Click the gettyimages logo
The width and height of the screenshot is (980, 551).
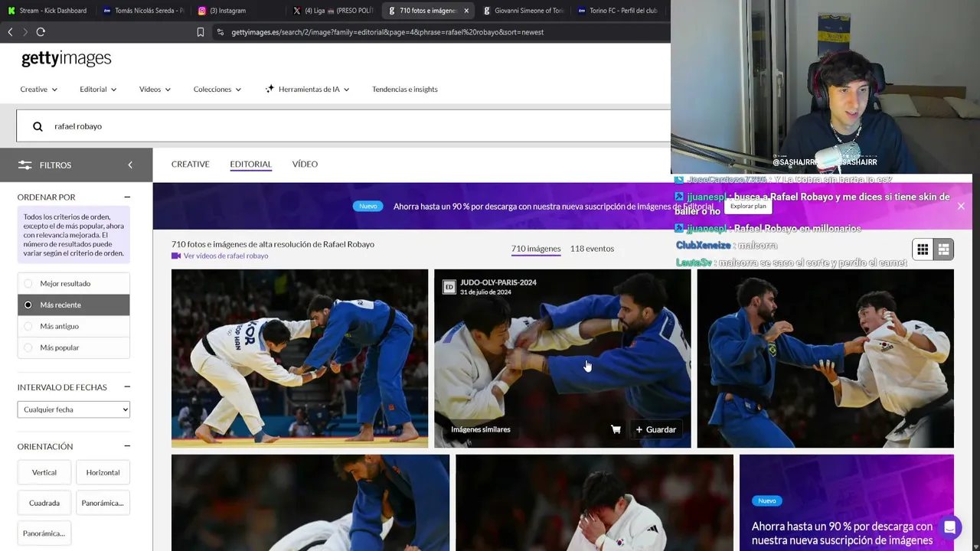tap(67, 59)
